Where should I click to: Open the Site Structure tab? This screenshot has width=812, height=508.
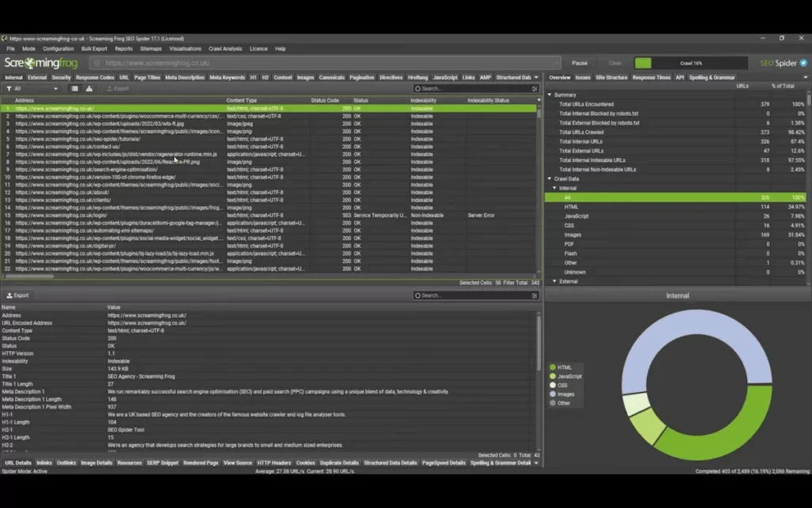pyautogui.click(x=611, y=78)
